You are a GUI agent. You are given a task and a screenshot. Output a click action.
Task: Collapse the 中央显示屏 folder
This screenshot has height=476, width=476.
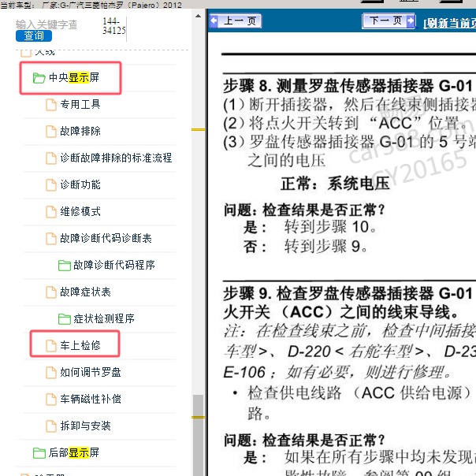(x=74, y=78)
